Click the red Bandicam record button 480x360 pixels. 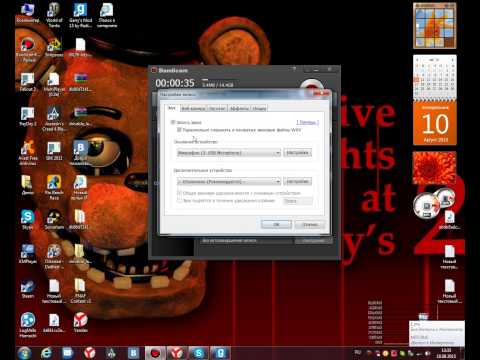[x=311, y=85]
